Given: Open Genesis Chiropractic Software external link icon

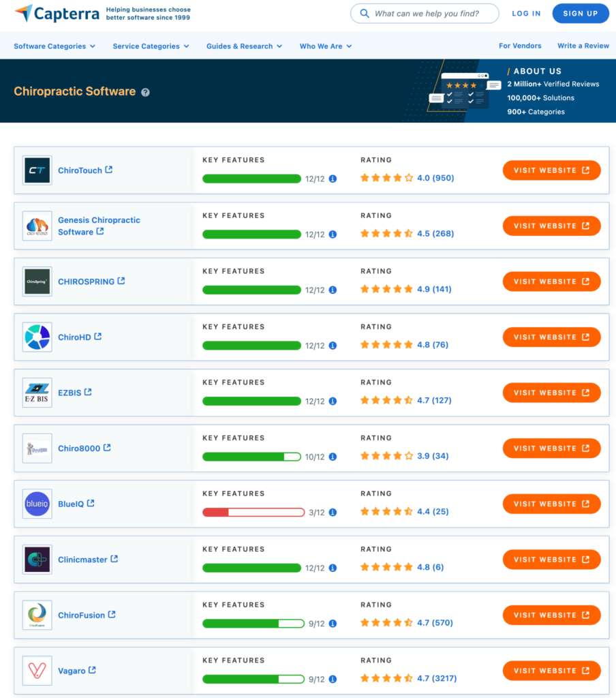Looking at the screenshot, I should click(100, 231).
